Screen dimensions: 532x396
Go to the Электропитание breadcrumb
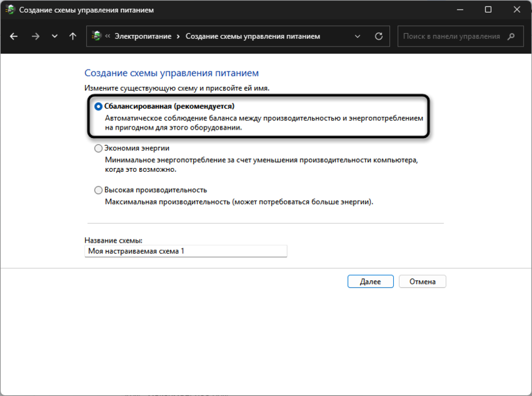(x=143, y=36)
